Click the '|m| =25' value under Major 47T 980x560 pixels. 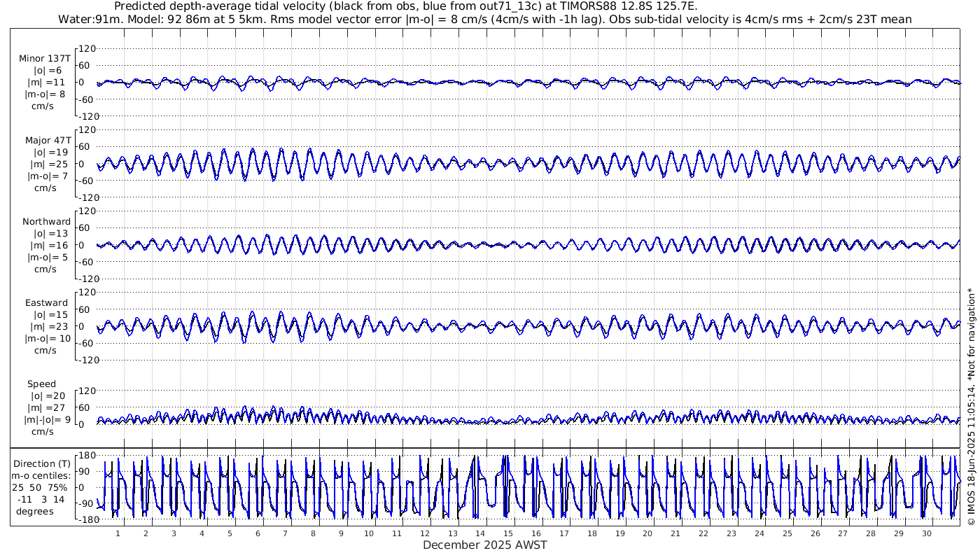(48, 164)
